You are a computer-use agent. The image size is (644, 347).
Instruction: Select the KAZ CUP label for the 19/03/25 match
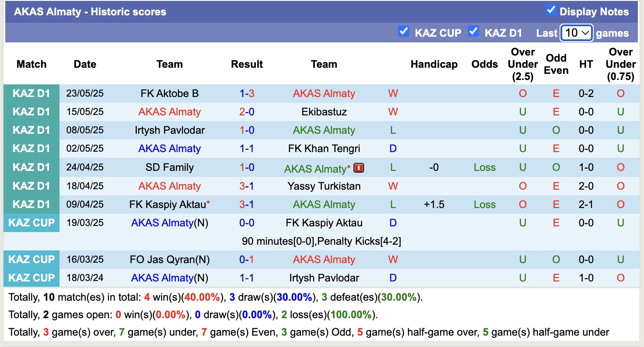(x=31, y=222)
